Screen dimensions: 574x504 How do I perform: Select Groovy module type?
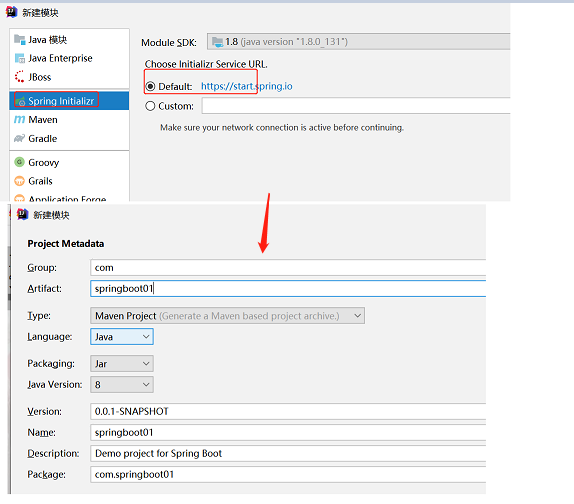click(x=69, y=162)
